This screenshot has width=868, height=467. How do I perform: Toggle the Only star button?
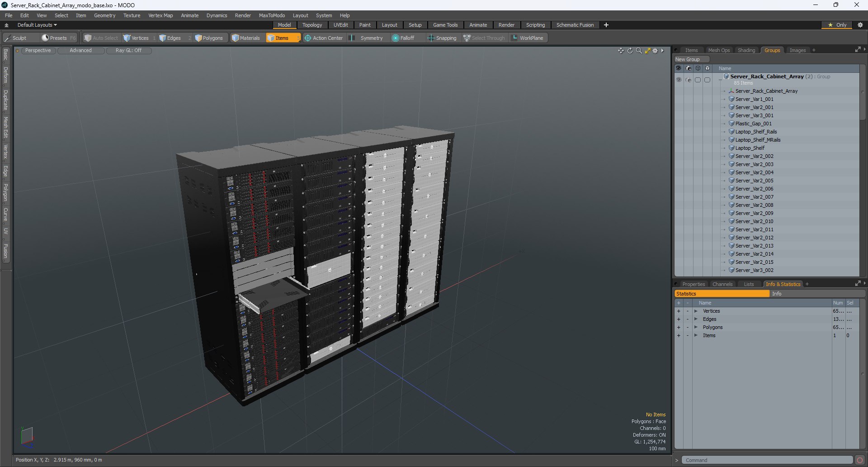[837, 25]
